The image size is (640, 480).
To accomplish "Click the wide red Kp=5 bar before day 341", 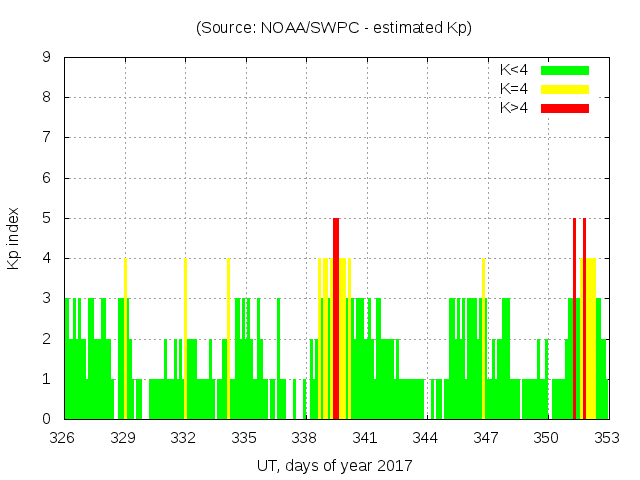I will tap(336, 318).
